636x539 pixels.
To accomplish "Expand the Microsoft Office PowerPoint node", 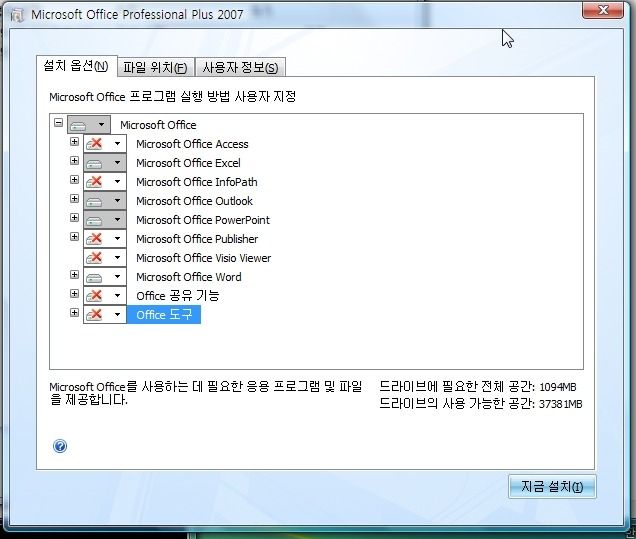I will 74,218.
